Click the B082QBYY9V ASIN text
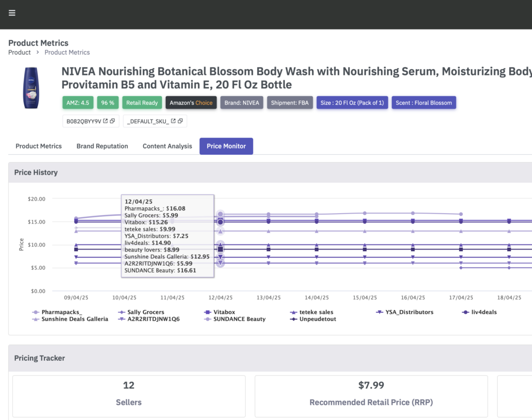The image size is (532, 420). pyautogui.click(x=84, y=121)
